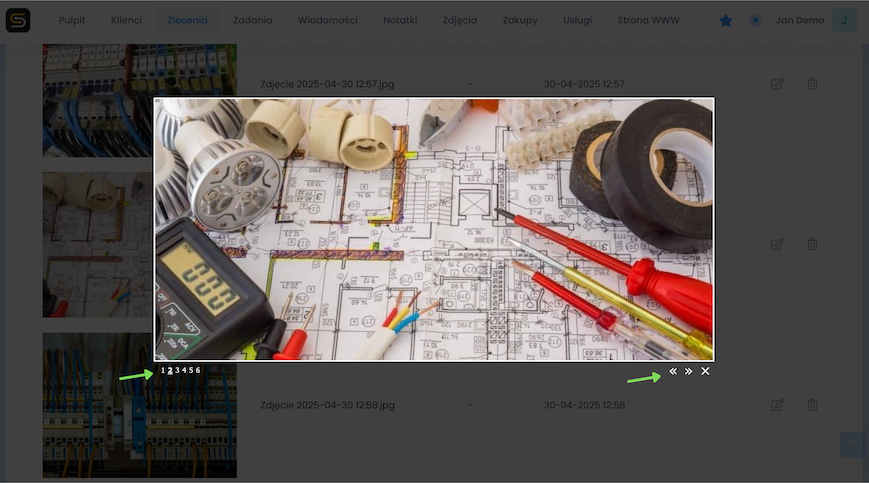Delete the middle blueprint photo row
The image size is (869, 483).
(812, 244)
